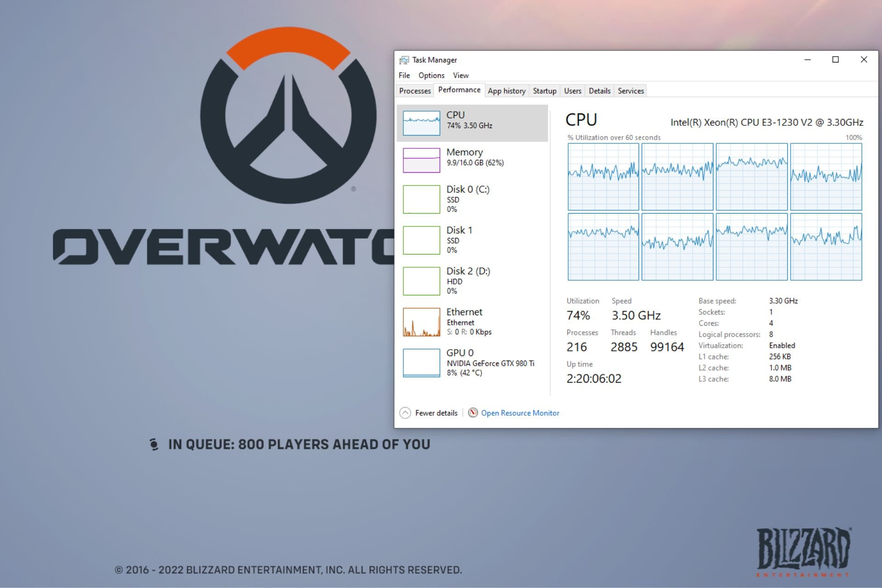Viewport: 882px width, 588px height.
Task: Open the View menu
Action: pyautogui.click(x=461, y=75)
